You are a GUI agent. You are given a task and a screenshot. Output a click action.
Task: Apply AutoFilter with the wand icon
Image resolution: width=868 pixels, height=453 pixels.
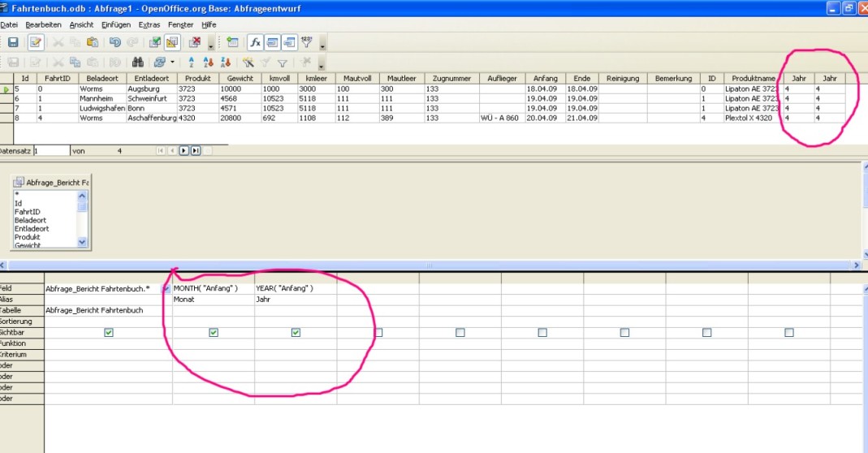(x=248, y=62)
